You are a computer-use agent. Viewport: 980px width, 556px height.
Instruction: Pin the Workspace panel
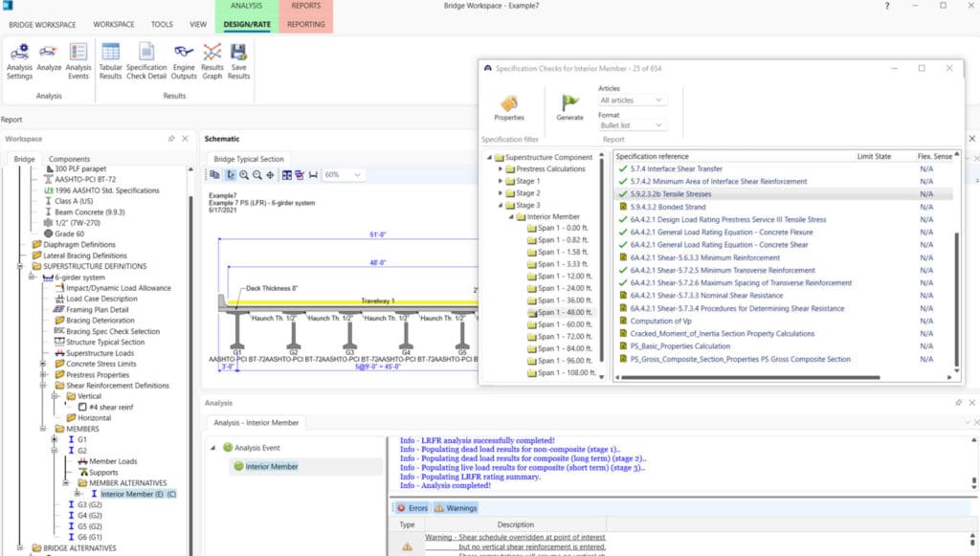pos(170,139)
